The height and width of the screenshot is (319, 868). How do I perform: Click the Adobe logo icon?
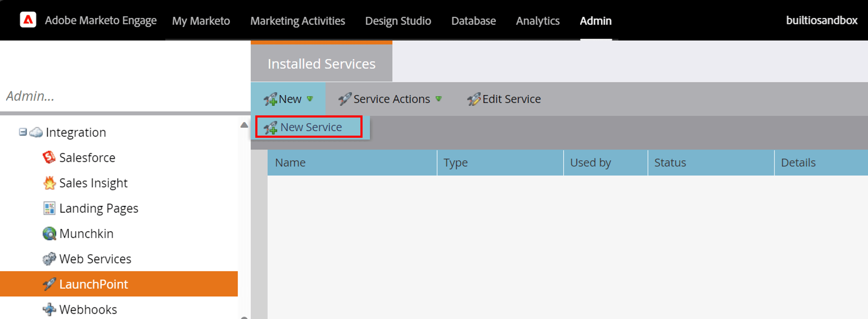click(x=28, y=20)
